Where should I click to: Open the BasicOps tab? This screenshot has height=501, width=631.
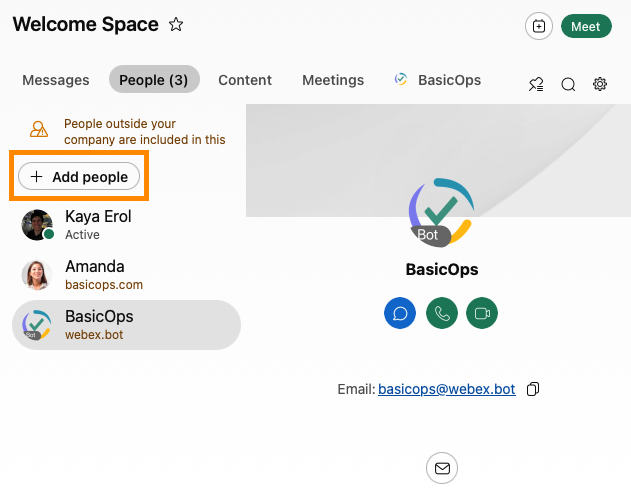pyautogui.click(x=438, y=80)
